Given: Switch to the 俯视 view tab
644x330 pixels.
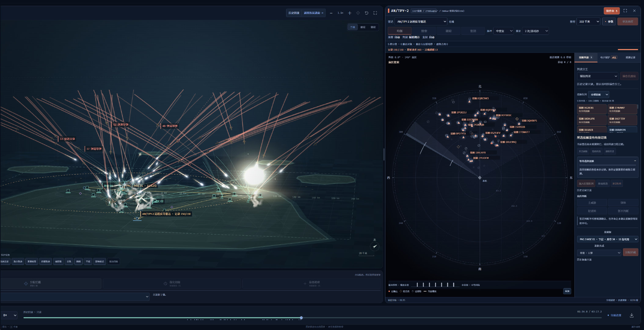Looking at the screenshot, I should pos(363,27).
